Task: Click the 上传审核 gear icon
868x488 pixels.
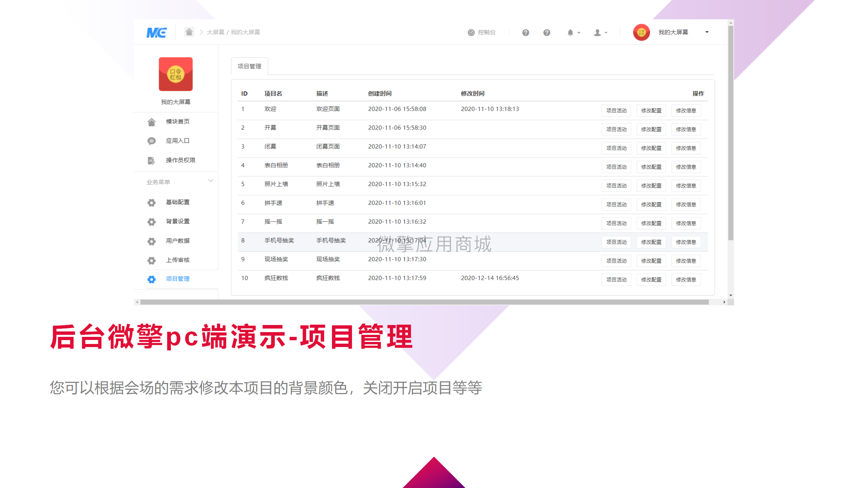Action: (152, 260)
